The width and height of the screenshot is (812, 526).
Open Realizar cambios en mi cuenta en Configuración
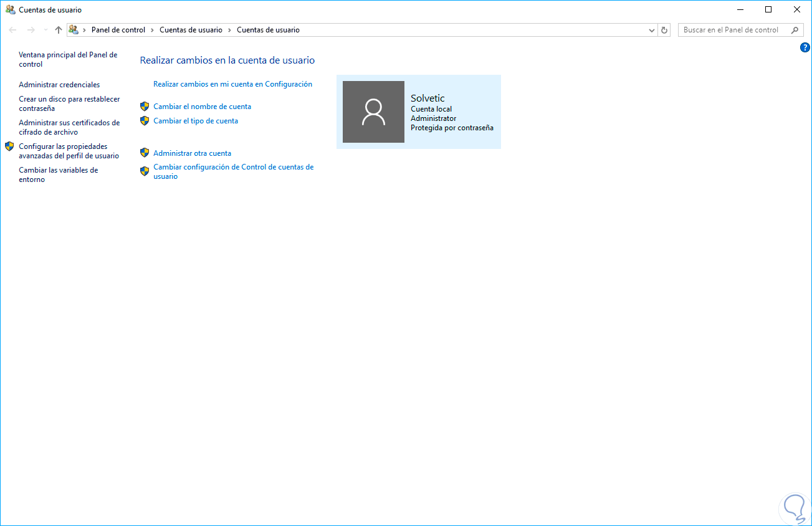(232, 84)
